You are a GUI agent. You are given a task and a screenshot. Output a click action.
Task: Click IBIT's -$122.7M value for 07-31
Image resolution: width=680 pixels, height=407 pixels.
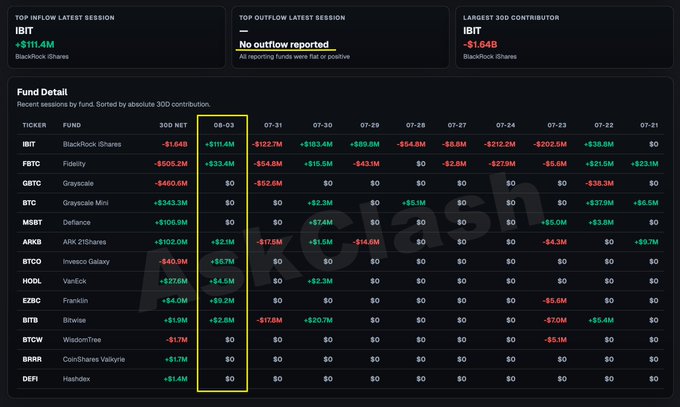pyautogui.click(x=267, y=144)
